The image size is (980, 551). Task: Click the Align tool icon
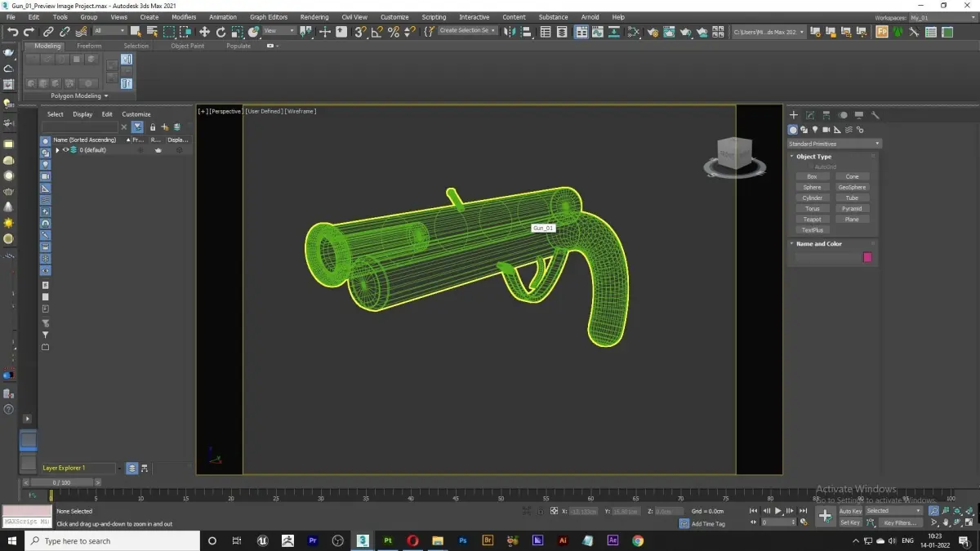coord(528,32)
